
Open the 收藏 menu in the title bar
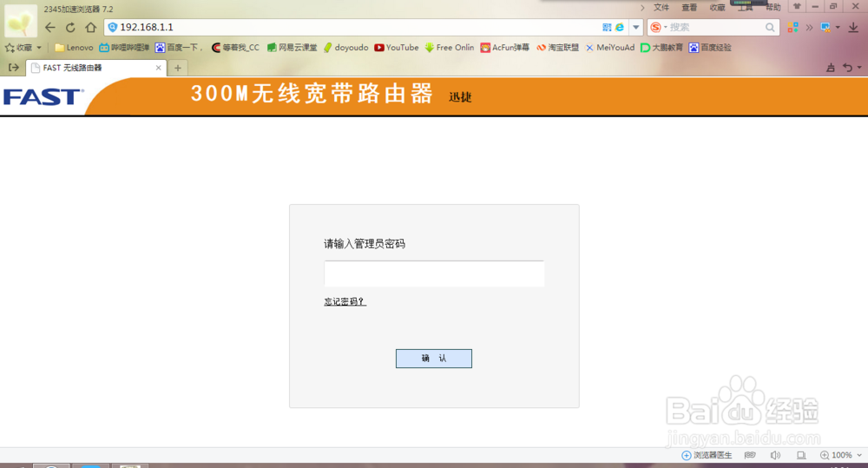[718, 7]
